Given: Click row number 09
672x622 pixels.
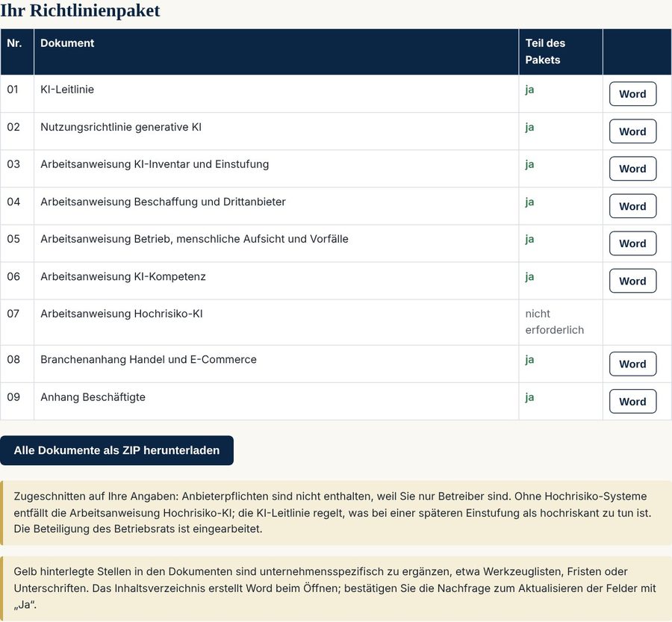Looking at the screenshot, I should pos(13,397).
